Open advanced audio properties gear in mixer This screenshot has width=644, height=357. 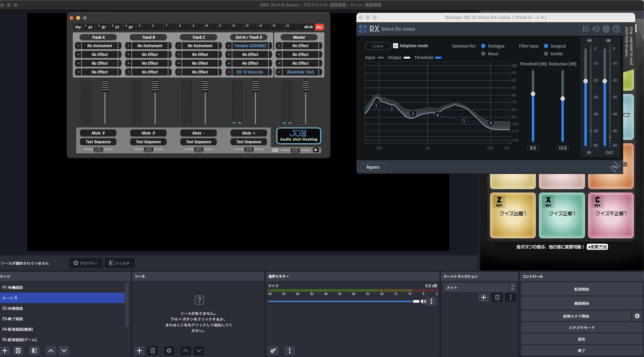(x=273, y=351)
